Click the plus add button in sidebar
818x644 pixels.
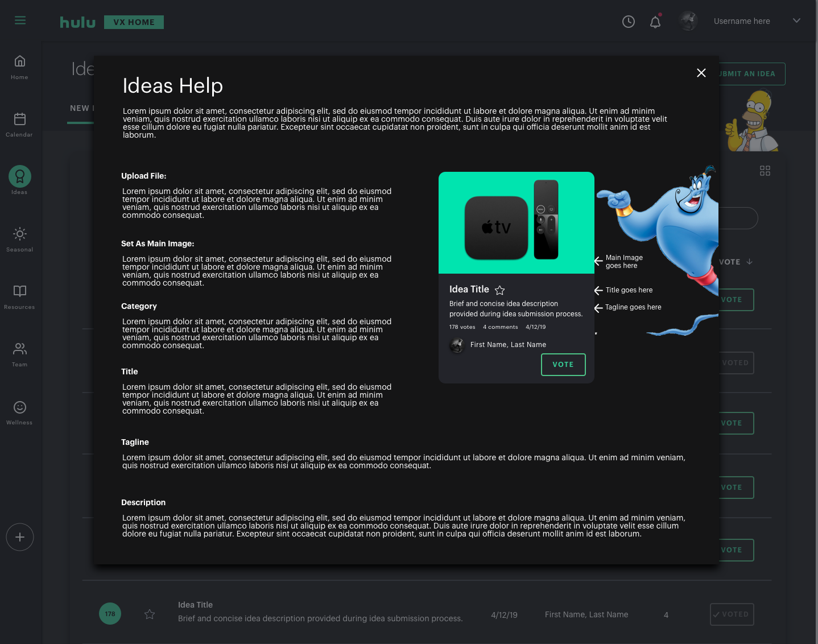[x=20, y=537]
